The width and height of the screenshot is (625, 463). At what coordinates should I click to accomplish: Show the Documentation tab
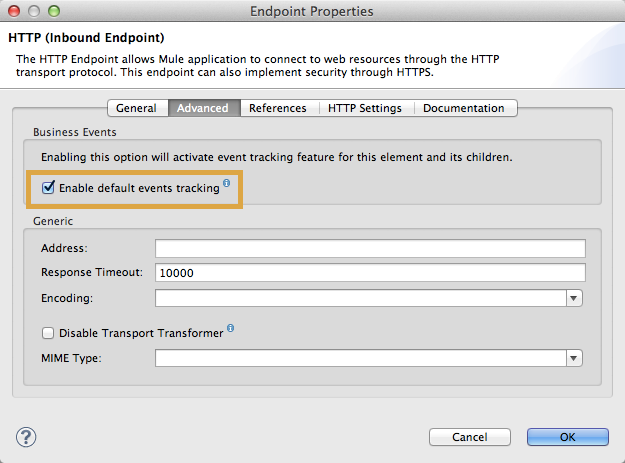[x=463, y=108]
